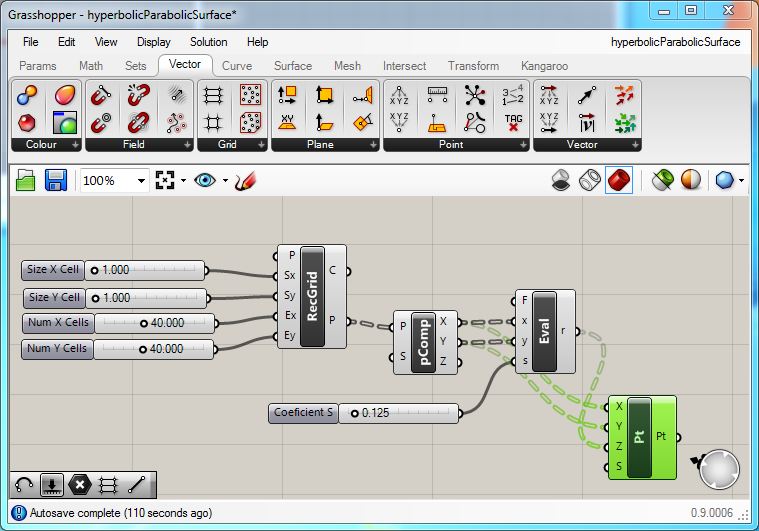Image resolution: width=759 pixels, height=531 pixels.
Task: Select the Point Cloud star icon
Action: [x=475, y=95]
